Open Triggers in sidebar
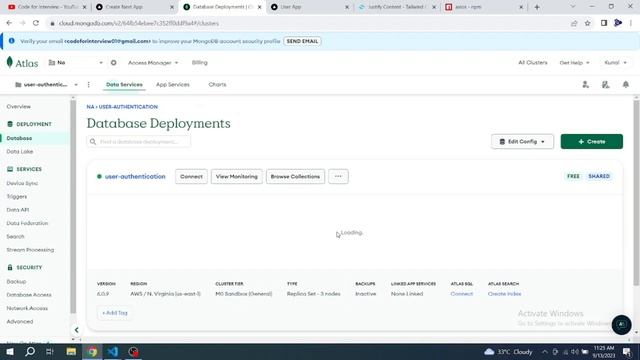The height and width of the screenshot is (360, 640). 17,196
